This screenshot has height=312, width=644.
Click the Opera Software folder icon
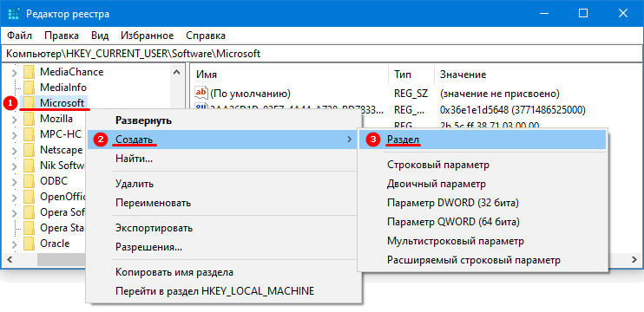[x=29, y=212]
